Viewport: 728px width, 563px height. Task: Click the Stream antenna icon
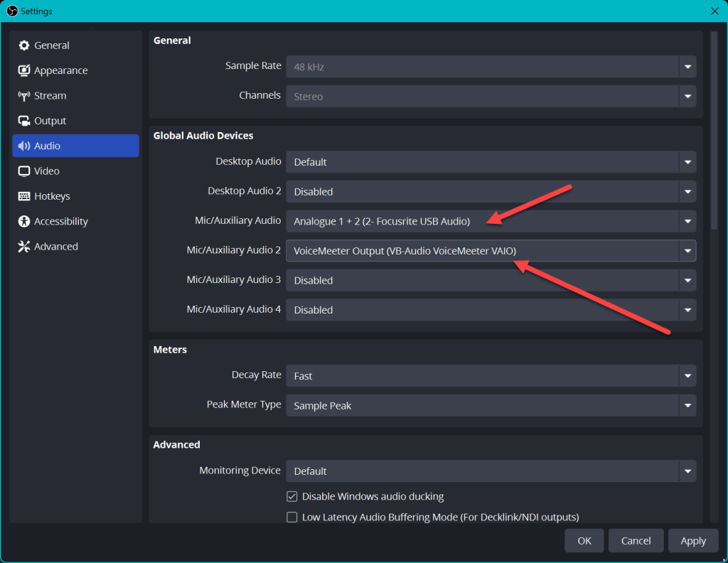click(x=23, y=96)
